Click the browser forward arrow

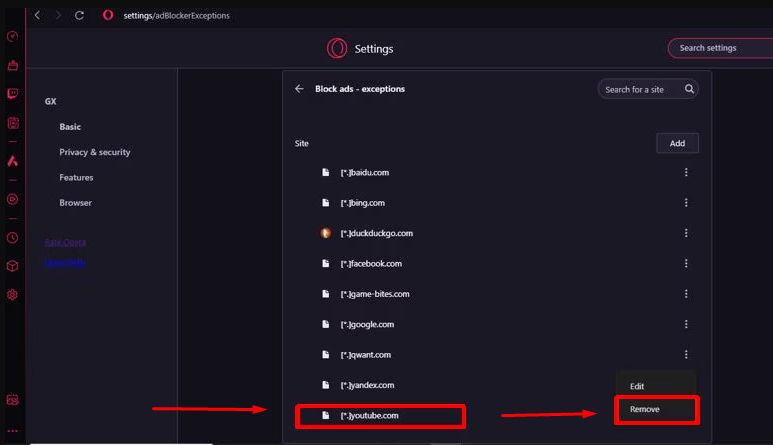(x=58, y=15)
